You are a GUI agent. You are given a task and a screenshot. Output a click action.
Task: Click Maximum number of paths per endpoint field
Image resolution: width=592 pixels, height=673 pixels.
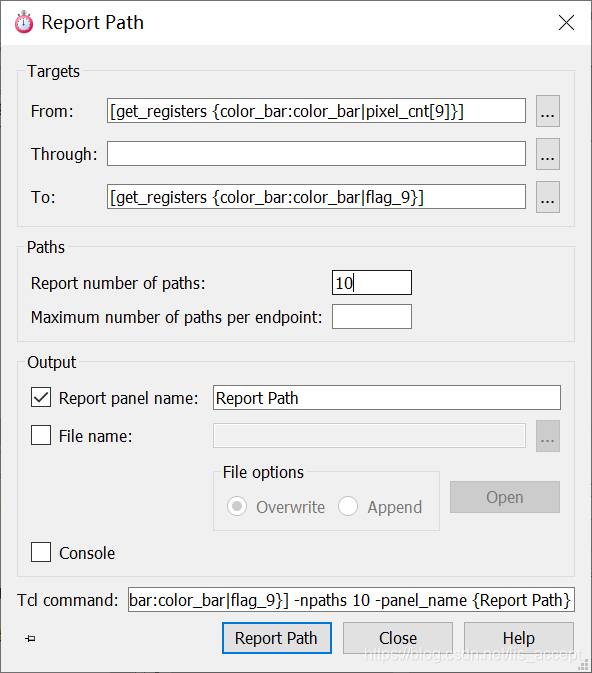pos(372,317)
